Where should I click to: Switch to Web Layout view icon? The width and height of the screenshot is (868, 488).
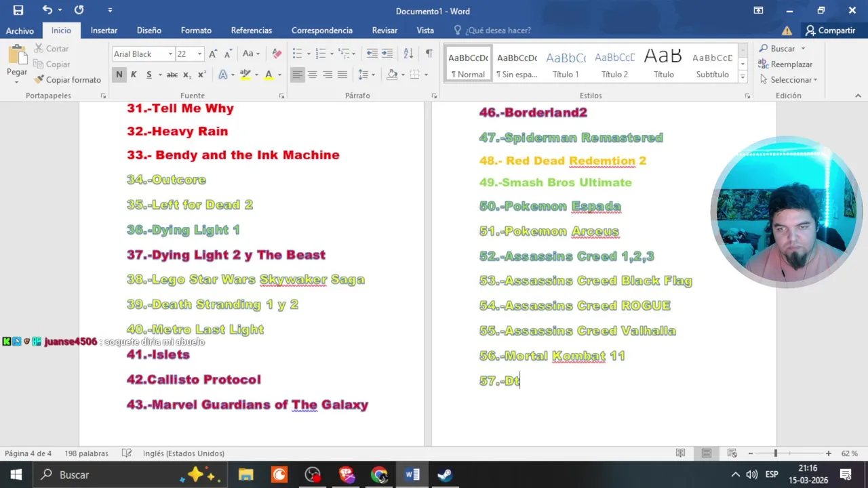click(x=732, y=453)
